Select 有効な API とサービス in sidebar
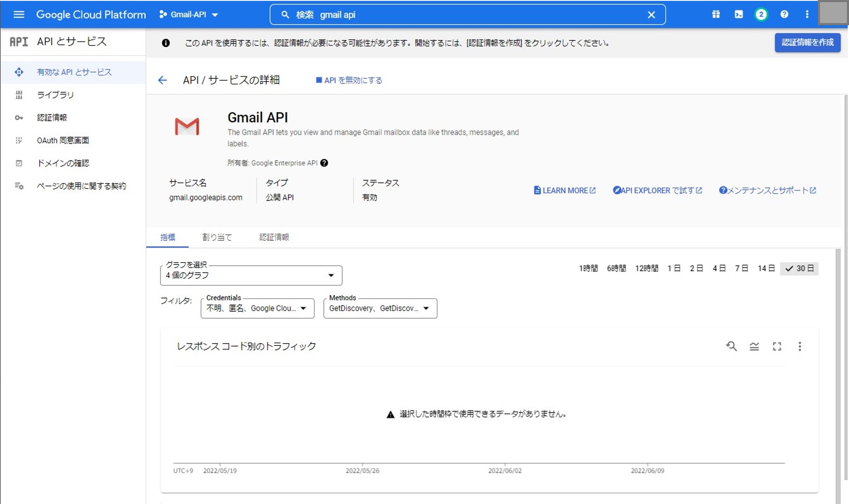The height and width of the screenshot is (504, 849). point(73,72)
